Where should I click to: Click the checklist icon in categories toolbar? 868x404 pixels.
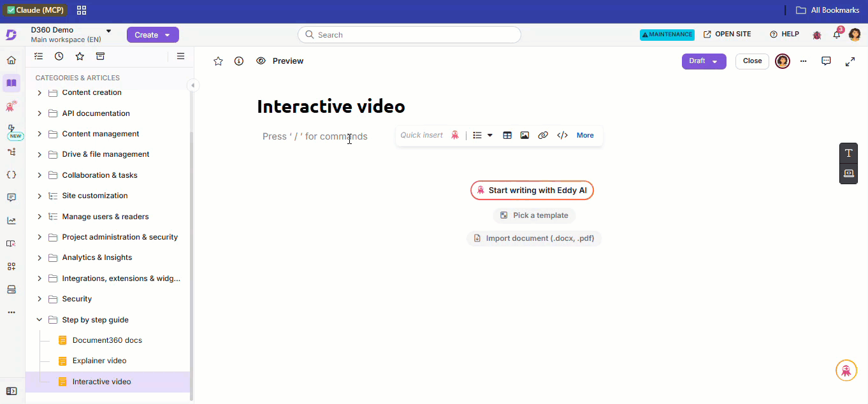(x=39, y=56)
